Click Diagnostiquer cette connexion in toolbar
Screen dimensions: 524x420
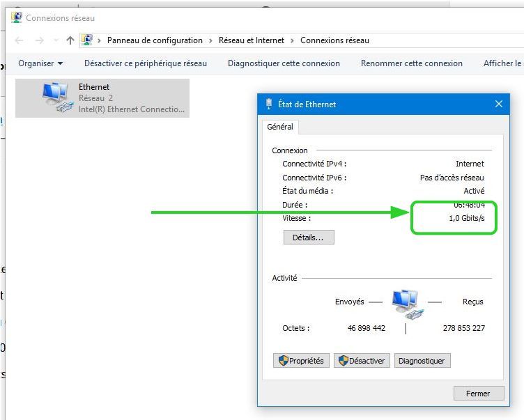(284, 63)
